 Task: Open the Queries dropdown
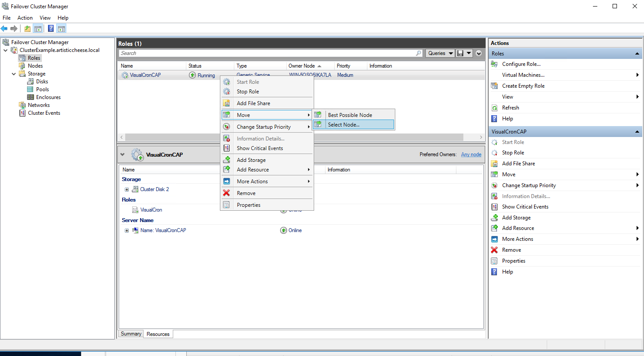pyautogui.click(x=440, y=53)
